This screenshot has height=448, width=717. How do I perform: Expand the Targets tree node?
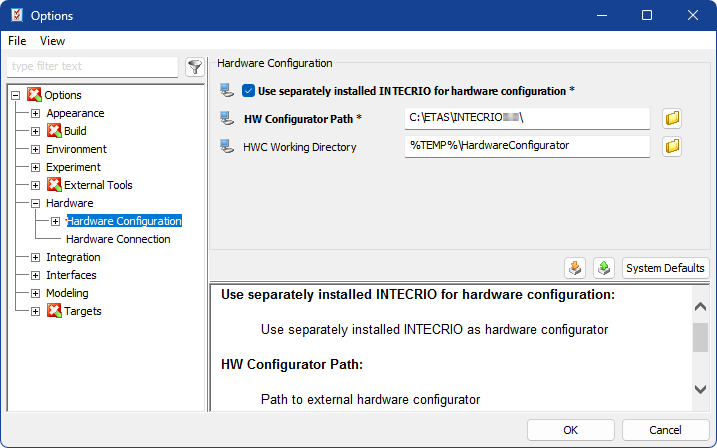(x=35, y=311)
